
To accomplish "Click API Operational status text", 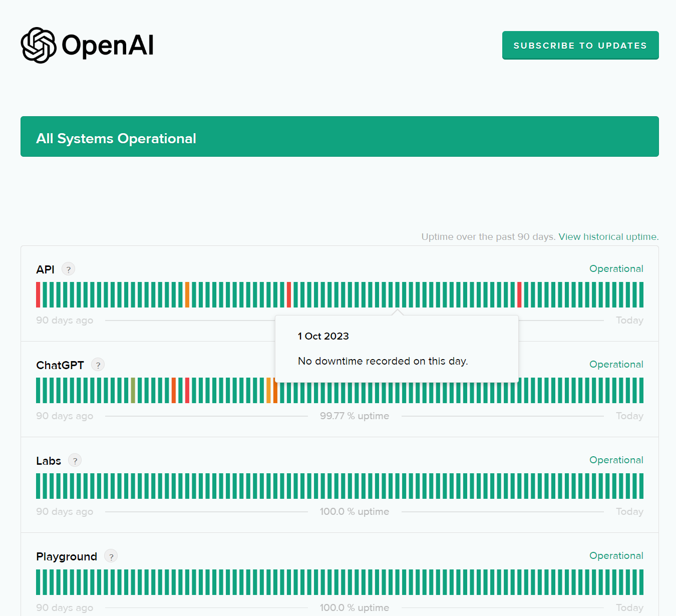I will pos(616,268).
